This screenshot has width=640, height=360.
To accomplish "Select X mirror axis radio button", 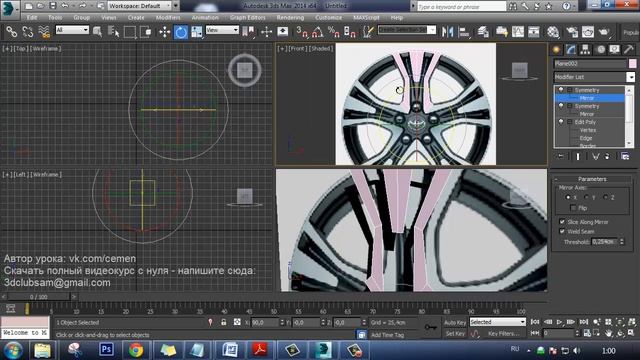I will pyautogui.click(x=568, y=197).
